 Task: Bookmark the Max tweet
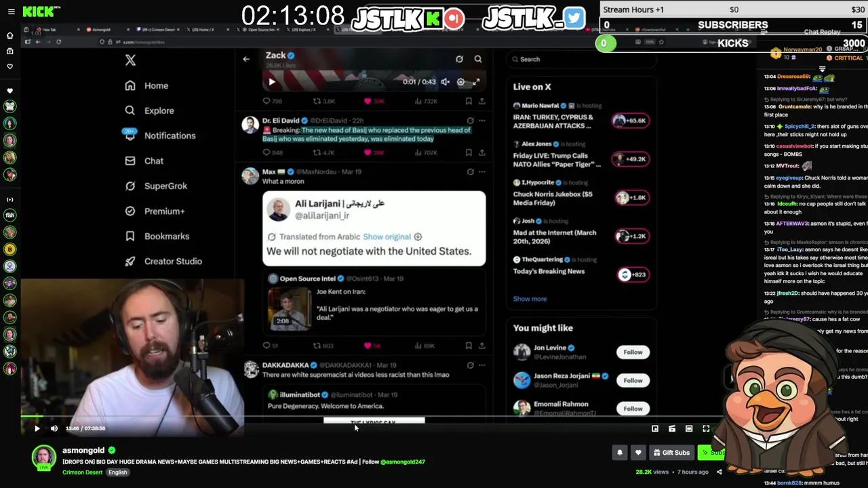(x=469, y=346)
